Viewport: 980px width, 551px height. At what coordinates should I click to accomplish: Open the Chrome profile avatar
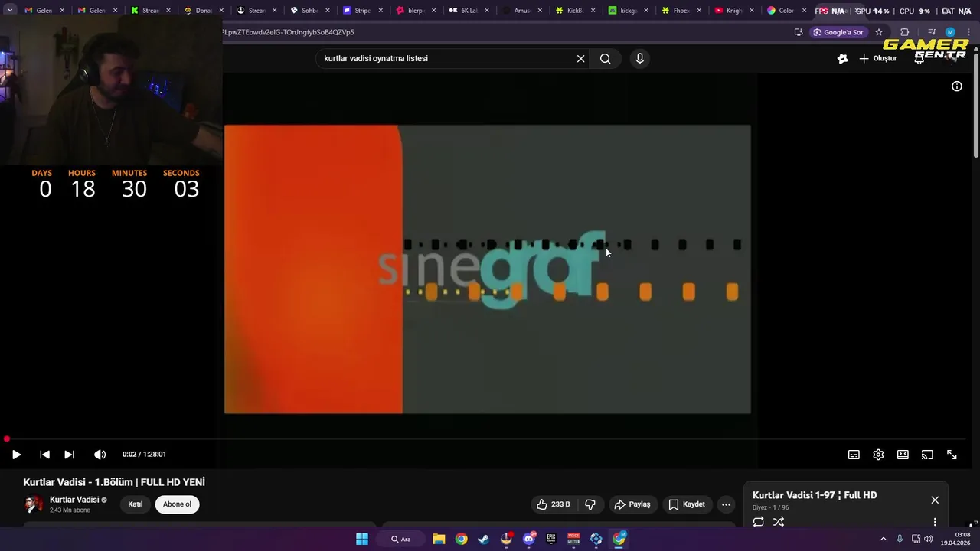(950, 32)
